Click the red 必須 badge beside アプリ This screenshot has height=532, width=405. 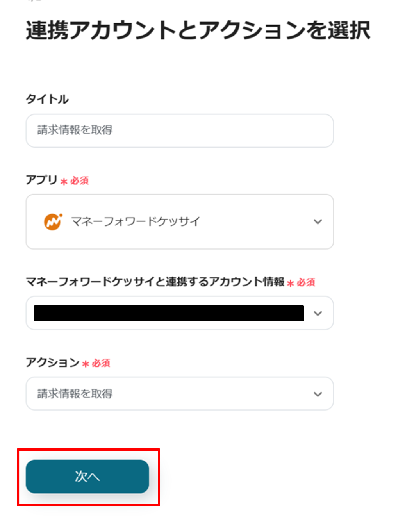pyautogui.click(x=80, y=180)
